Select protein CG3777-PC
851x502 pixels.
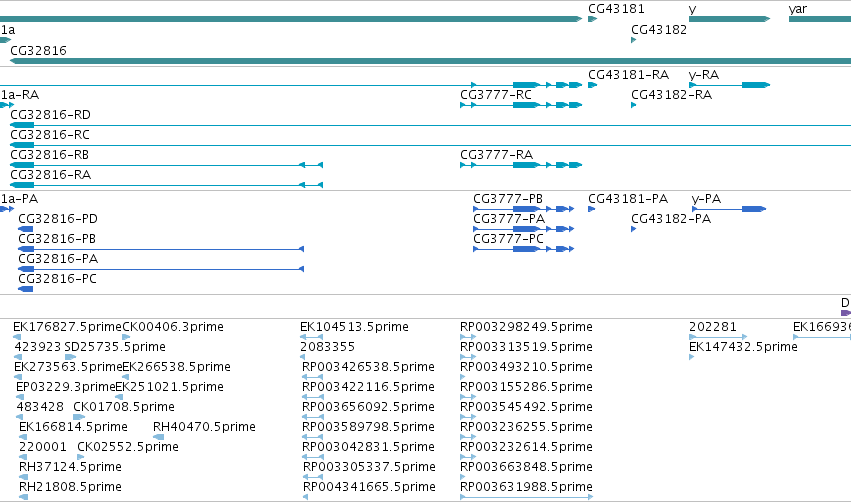(x=508, y=239)
